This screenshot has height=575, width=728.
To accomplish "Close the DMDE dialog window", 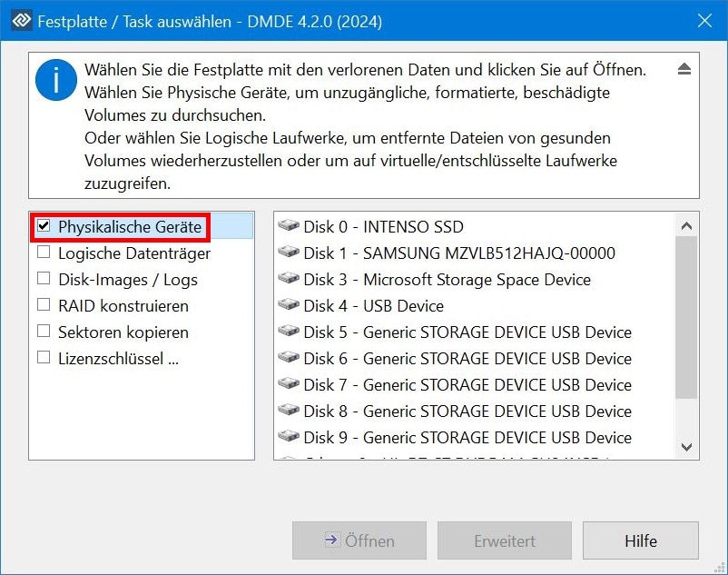I will coord(704,21).
